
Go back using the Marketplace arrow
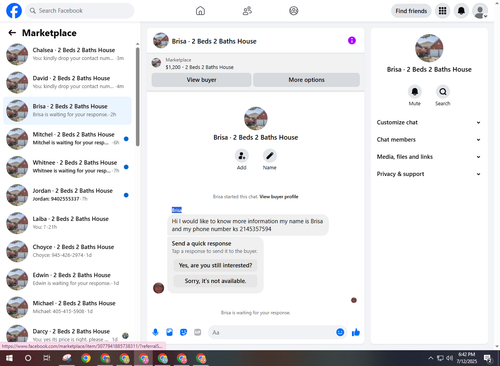12,33
